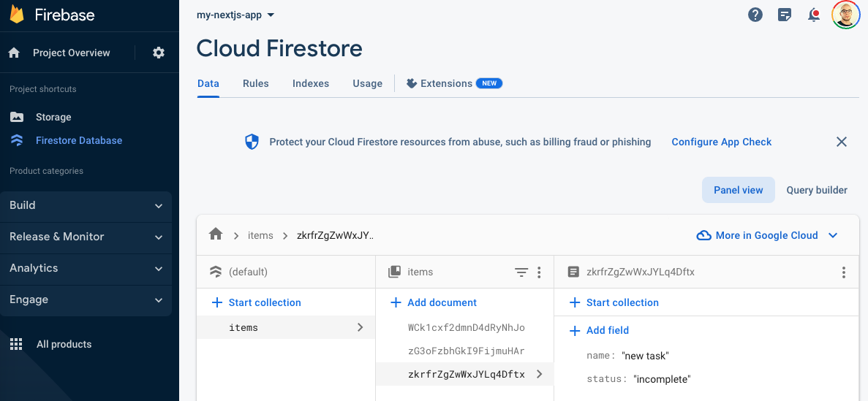
Task: Select document WCk1cxf2dmnD4dRyNhJo
Action: 466,327
